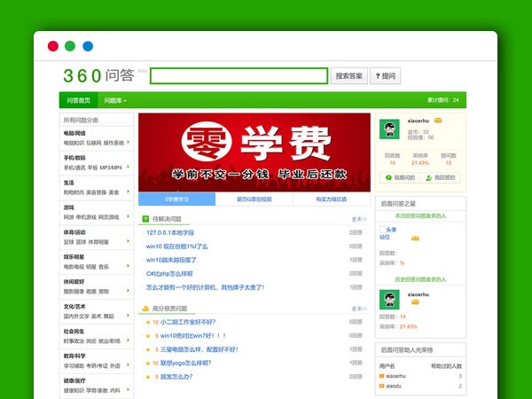Image resolution: width=532 pixels, height=399 pixels.
Task: Click the badge icon next to xiaoerhu's username
Action: click(x=438, y=120)
